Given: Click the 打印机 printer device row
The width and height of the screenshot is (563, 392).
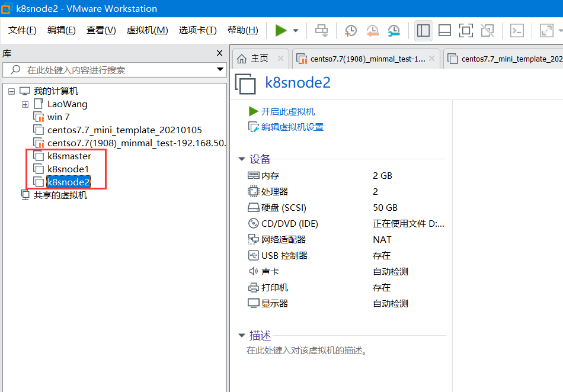Looking at the screenshot, I should (346, 287).
